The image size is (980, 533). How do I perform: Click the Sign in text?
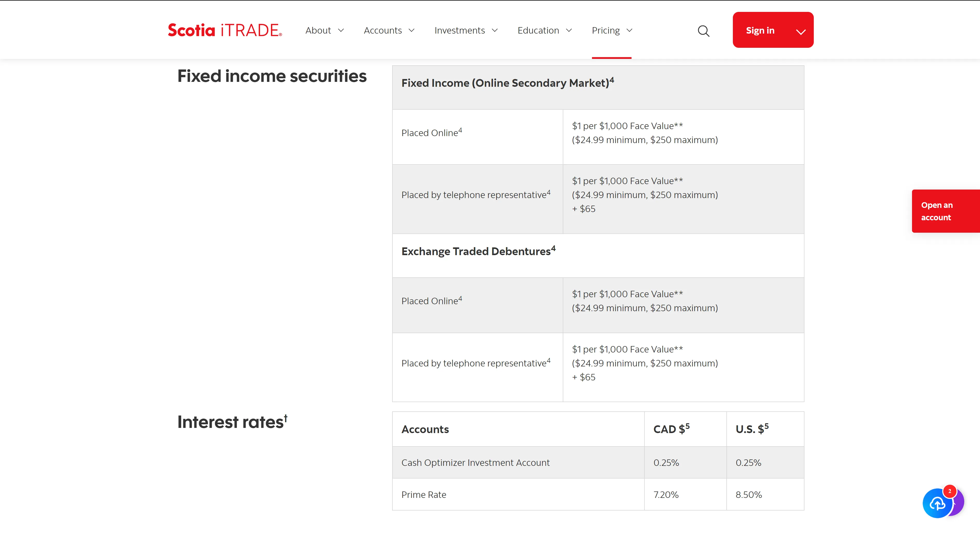pos(760,30)
